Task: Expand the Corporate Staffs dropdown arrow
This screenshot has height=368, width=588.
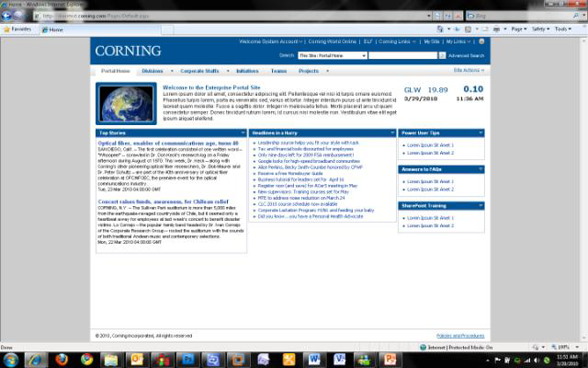Action: [228, 71]
